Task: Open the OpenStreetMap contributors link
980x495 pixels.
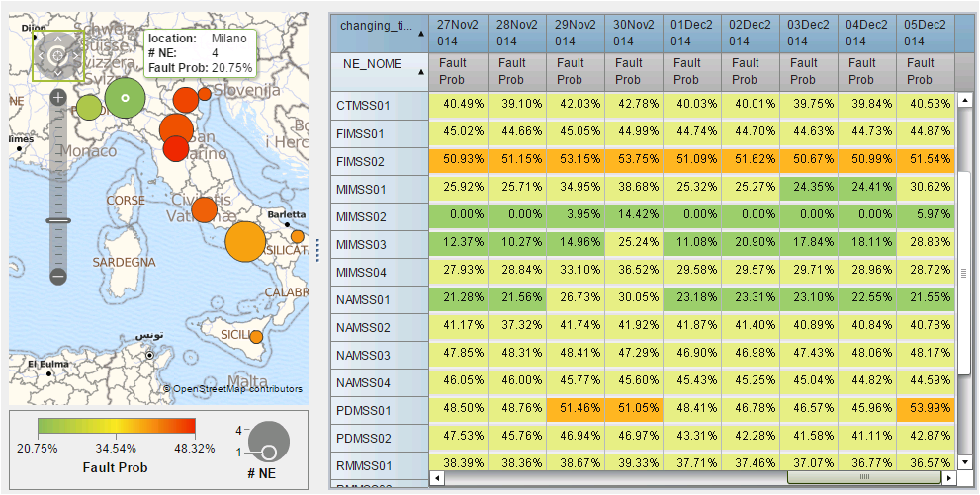Action: (237, 389)
